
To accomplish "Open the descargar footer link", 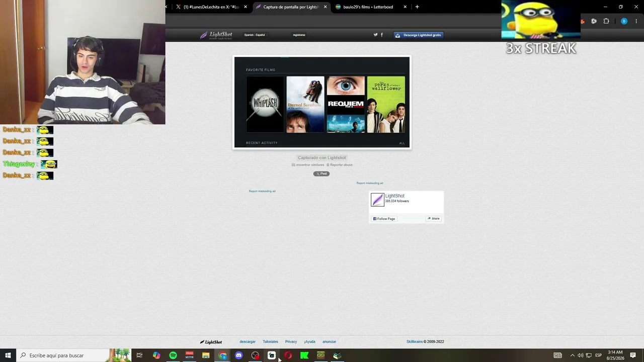I will (x=248, y=342).
